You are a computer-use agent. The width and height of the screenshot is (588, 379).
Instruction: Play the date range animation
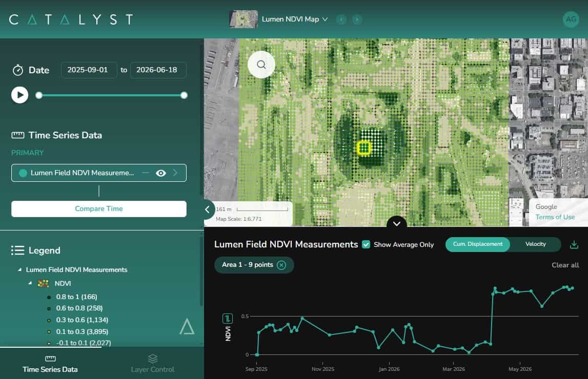(20, 95)
